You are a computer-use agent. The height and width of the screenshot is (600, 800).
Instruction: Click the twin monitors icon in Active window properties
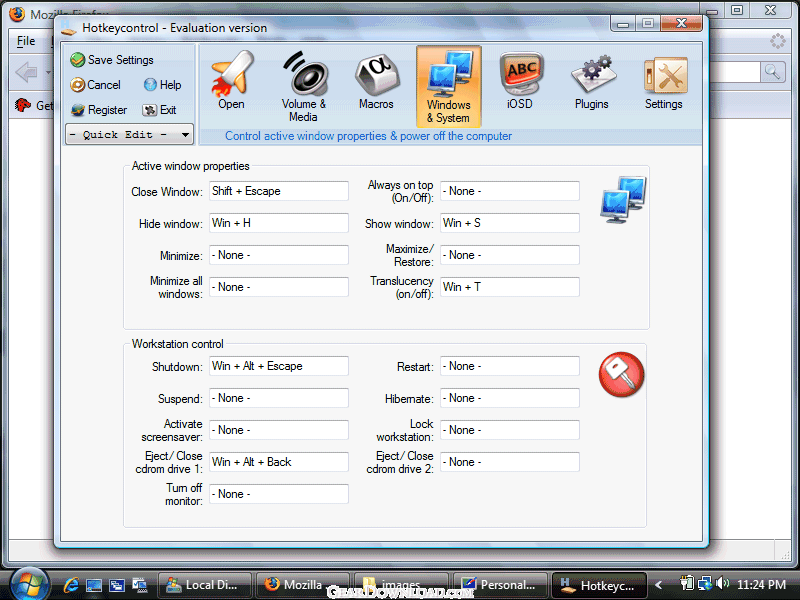coord(623,199)
